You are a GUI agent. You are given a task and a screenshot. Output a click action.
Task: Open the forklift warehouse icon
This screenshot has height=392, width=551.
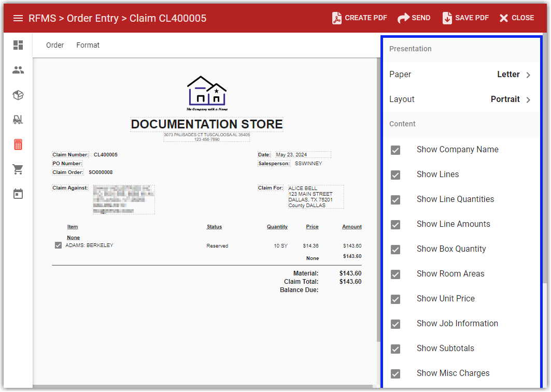click(x=18, y=120)
